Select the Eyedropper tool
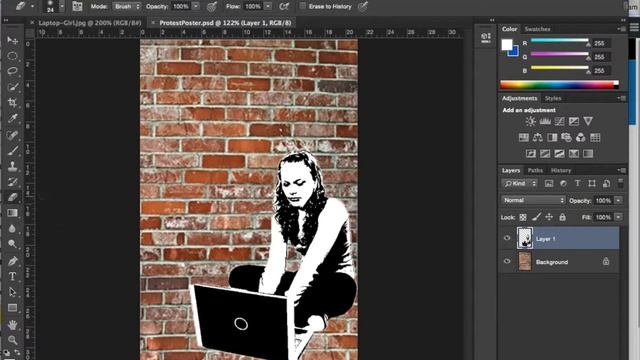 12,118
